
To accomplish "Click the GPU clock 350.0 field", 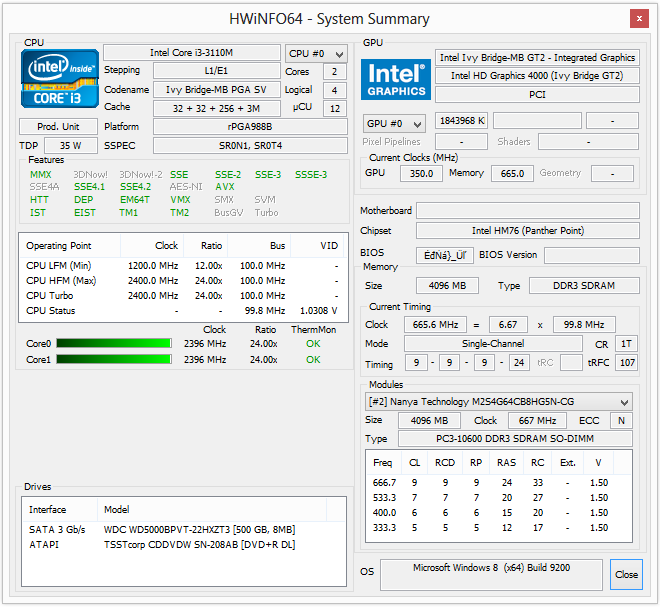I will click(x=421, y=173).
